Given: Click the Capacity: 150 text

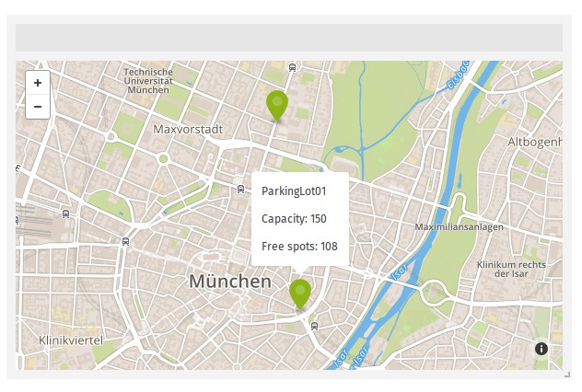Looking at the screenshot, I should tap(294, 219).
